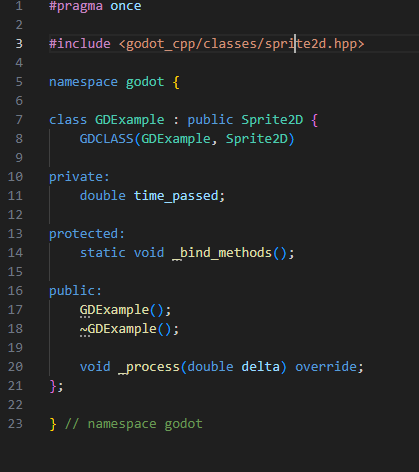Click the 'time_passed' member variable
The width and height of the screenshot is (419, 472).
pos(176,196)
